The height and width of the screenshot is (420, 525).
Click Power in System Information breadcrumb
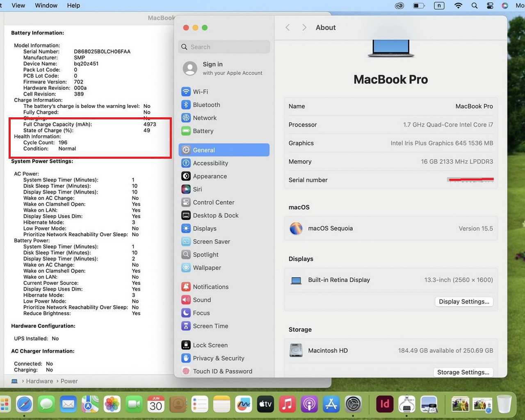(69, 381)
